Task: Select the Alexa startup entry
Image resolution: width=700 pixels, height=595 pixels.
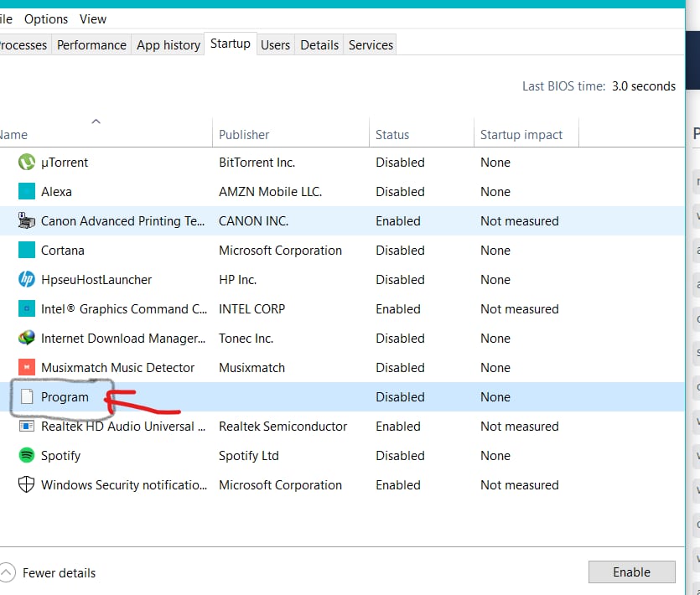Action: [x=342, y=191]
